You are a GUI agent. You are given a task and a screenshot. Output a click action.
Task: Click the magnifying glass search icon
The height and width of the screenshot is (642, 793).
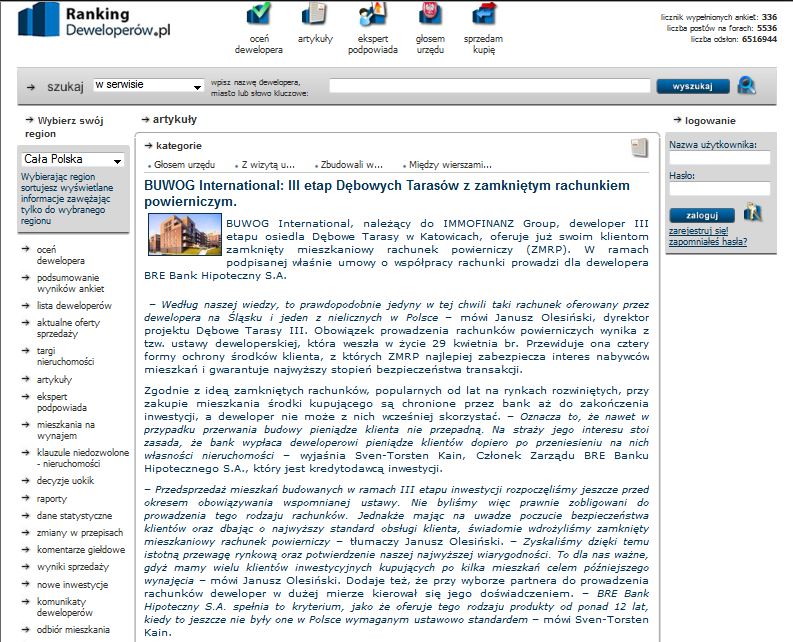[x=746, y=85]
